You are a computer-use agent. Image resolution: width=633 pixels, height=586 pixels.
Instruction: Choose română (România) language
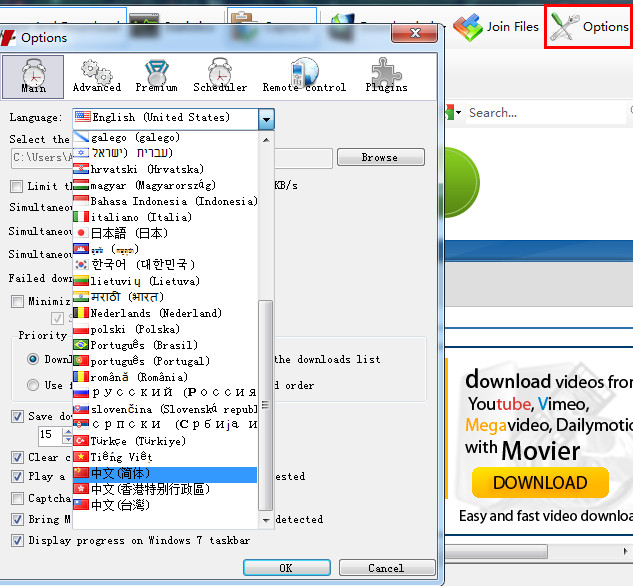point(165,377)
